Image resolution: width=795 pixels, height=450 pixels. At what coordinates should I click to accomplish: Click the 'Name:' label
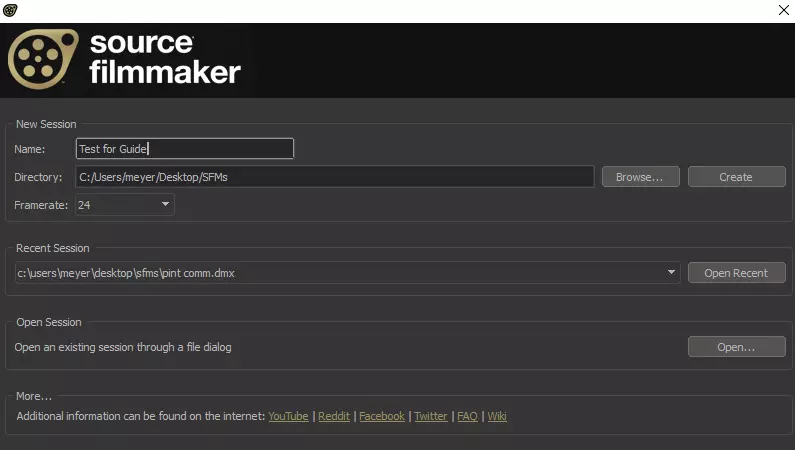(29, 149)
